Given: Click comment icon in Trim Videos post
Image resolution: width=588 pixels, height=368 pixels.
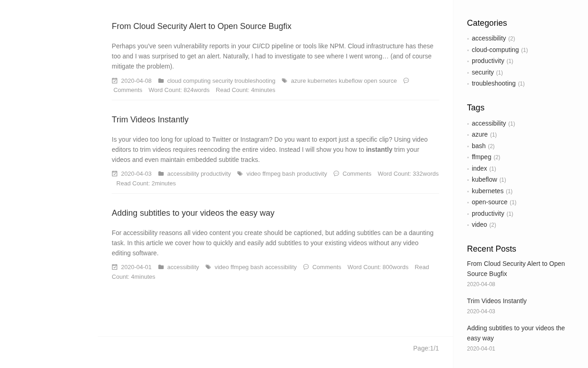Looking at the screenshot, I should point(336,174).
